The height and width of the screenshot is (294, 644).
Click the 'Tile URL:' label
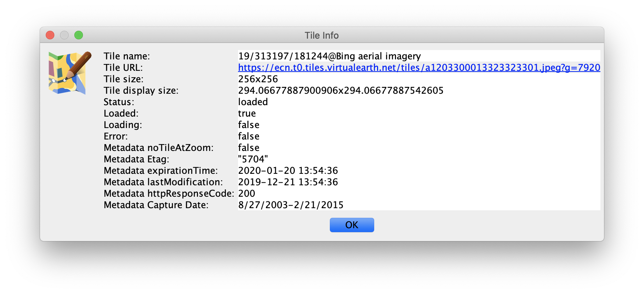[x=123, y=68]
